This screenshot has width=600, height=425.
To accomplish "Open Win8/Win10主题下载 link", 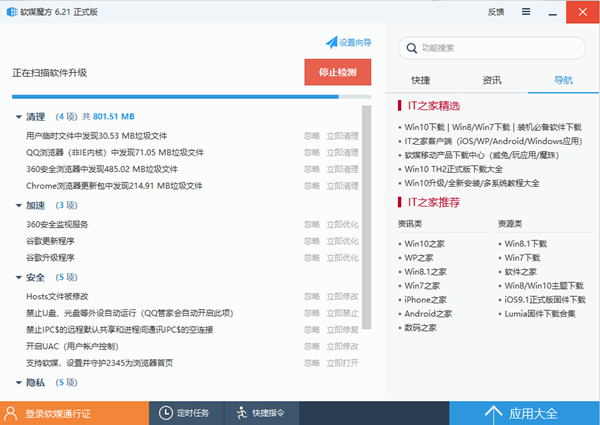I will 544,286.
